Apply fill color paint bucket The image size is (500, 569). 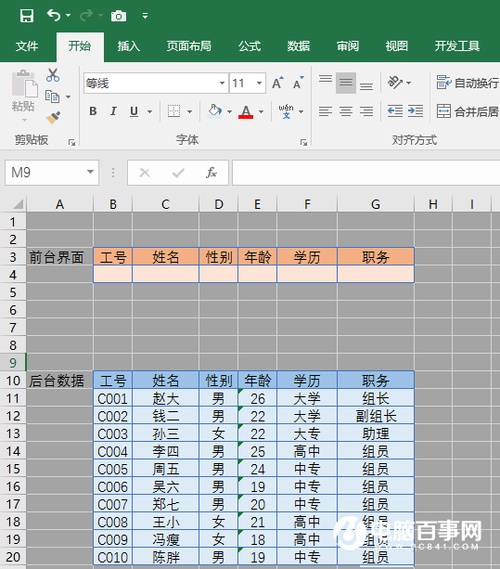pyautogui.click(x=215, y=111)
